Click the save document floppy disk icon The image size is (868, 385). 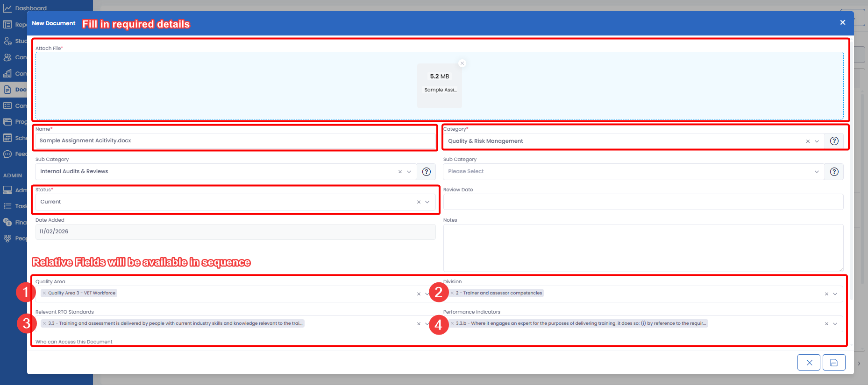tap(834, 363)
